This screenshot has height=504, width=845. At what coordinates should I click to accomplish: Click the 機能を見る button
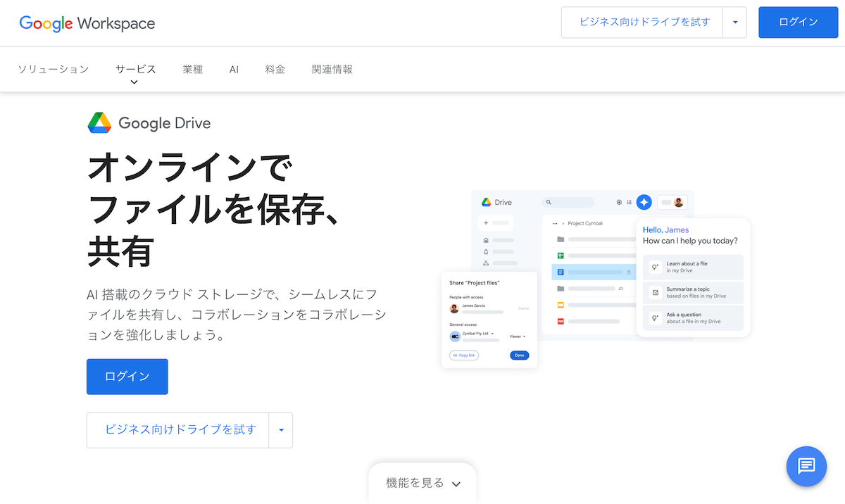423,483
